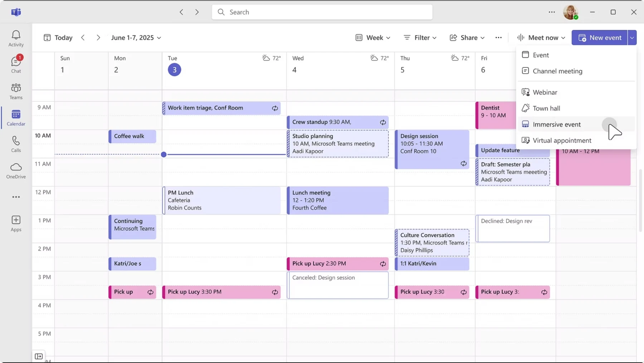644x363 pixels.
Task: Open the Design session event
Action: pyautogui.click(x=432, y=149)
